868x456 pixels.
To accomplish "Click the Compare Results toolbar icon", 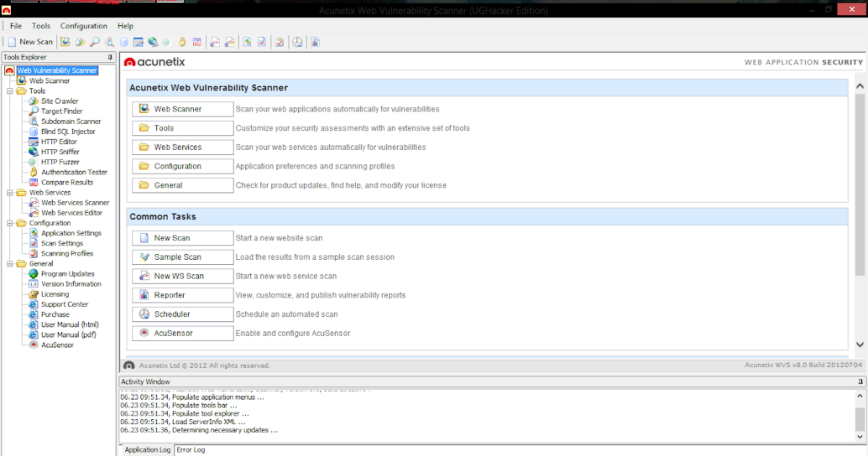I will pyautogui.click(x=196, y=42).
